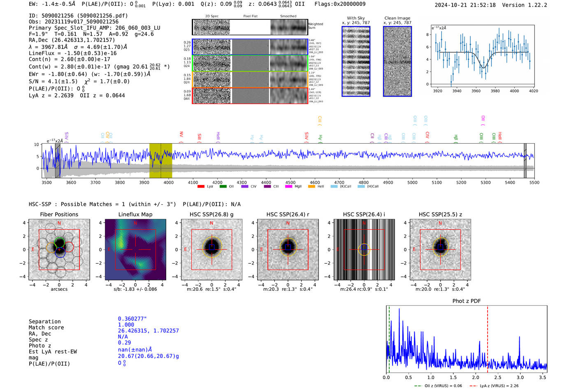Click the HeII orange legend swatch

click(311, 186)
